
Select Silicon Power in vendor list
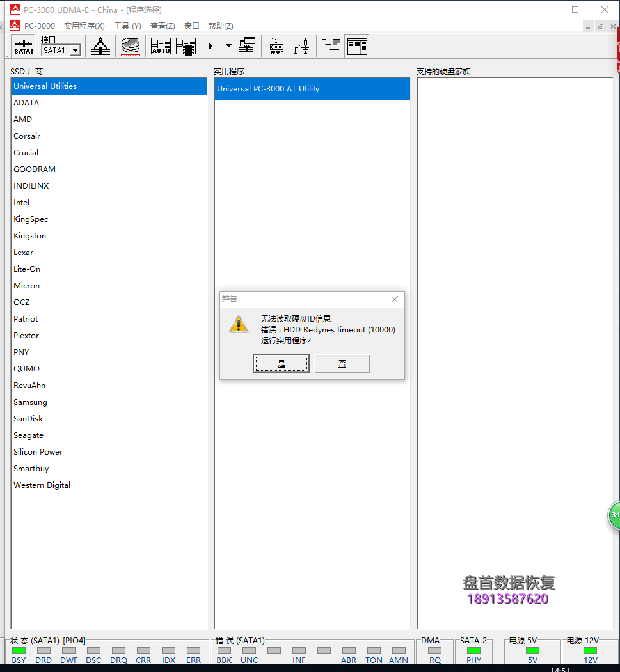pyautogui.click(x=109, y=451)
